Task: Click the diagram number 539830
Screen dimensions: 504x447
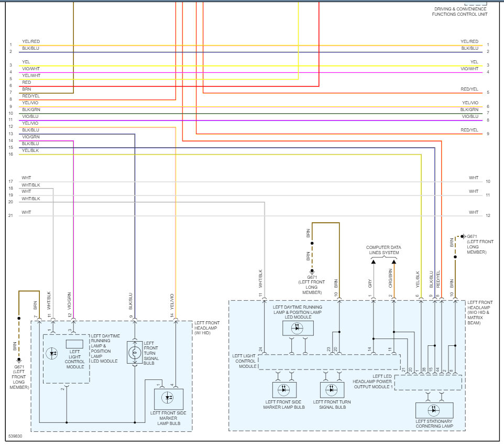Action: coord(15,436)
